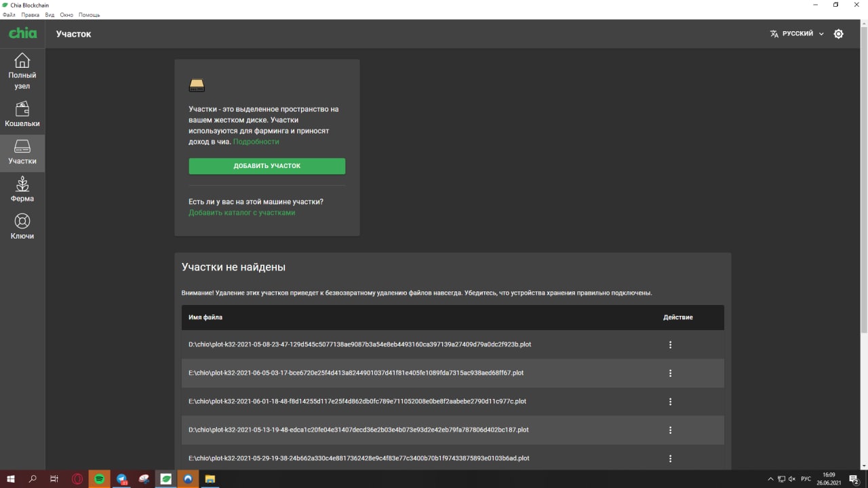868x488 pixels.
Task: Select file row E:\chio\plot-k32-2021-06-01-18-48
Action: [x=453, y=401]
